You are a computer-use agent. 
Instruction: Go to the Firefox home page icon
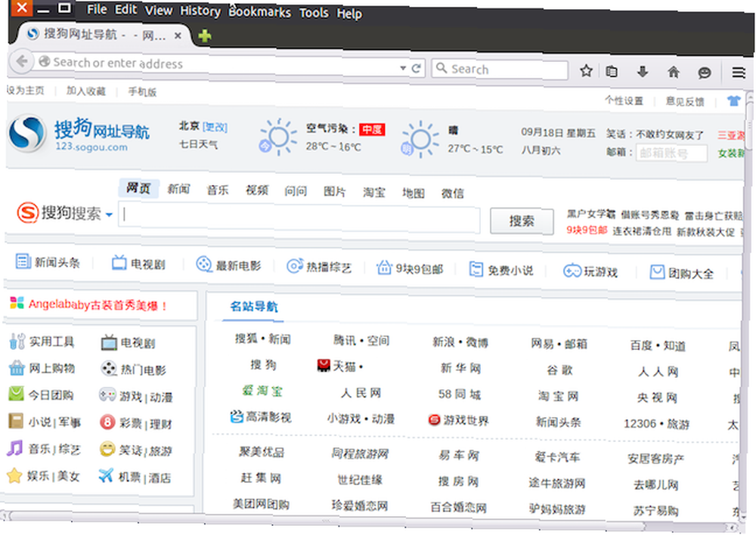coord(673,73)
